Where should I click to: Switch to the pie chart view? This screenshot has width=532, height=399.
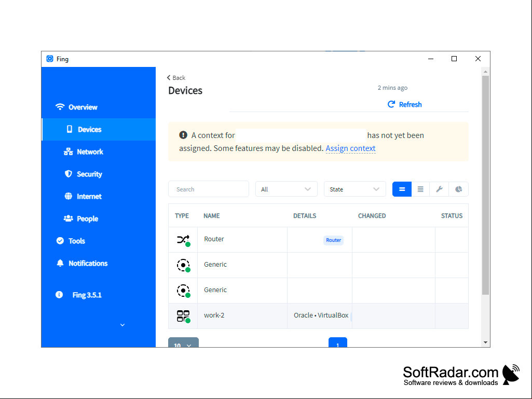point(458,189)
